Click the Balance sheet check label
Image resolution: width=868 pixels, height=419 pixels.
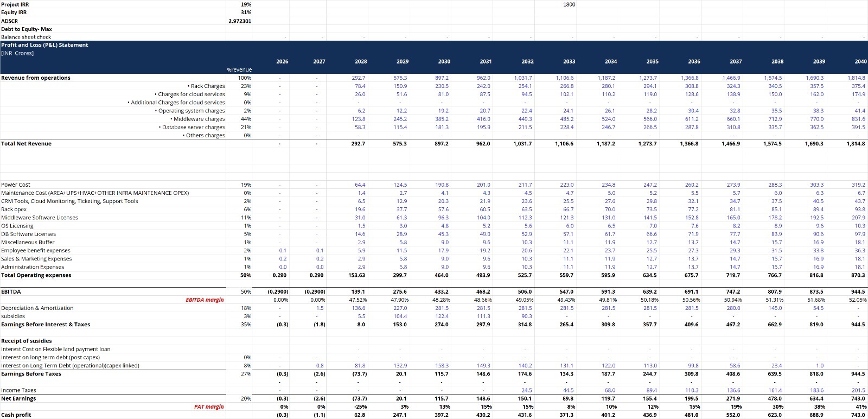click(x=26, y=37)
